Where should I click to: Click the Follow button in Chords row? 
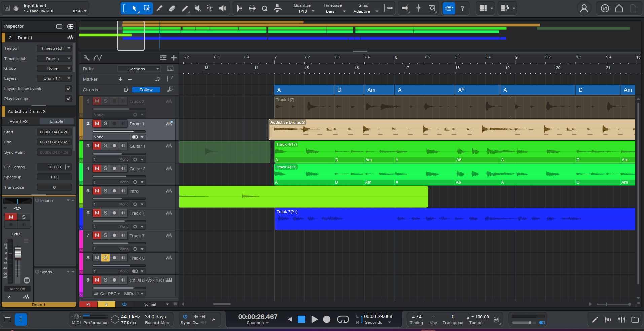point(146,90)
